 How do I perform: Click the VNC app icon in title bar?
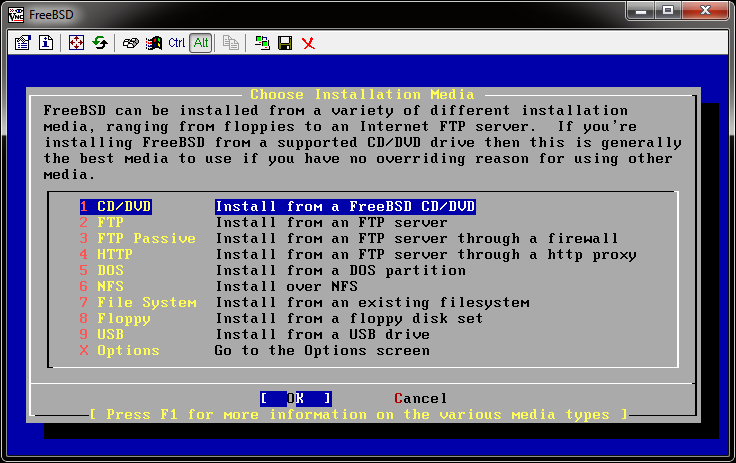16,15
